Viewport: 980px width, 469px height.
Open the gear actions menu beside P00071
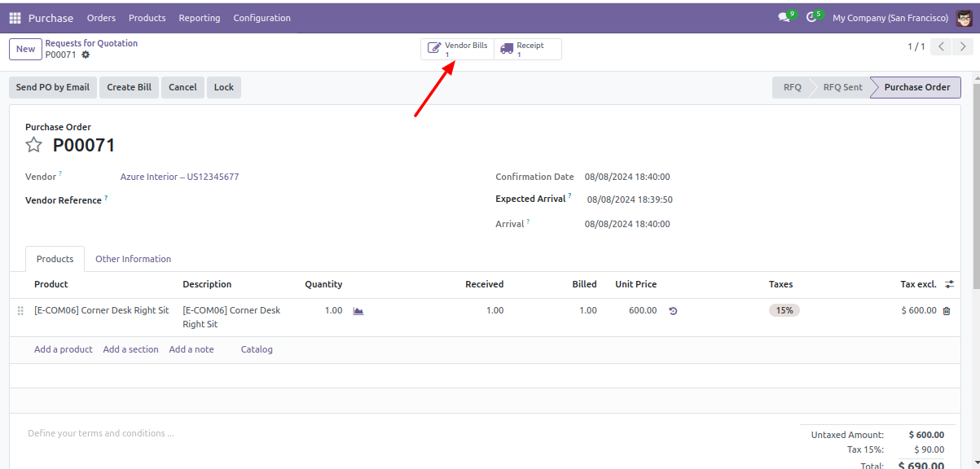(x=86, y=55)
